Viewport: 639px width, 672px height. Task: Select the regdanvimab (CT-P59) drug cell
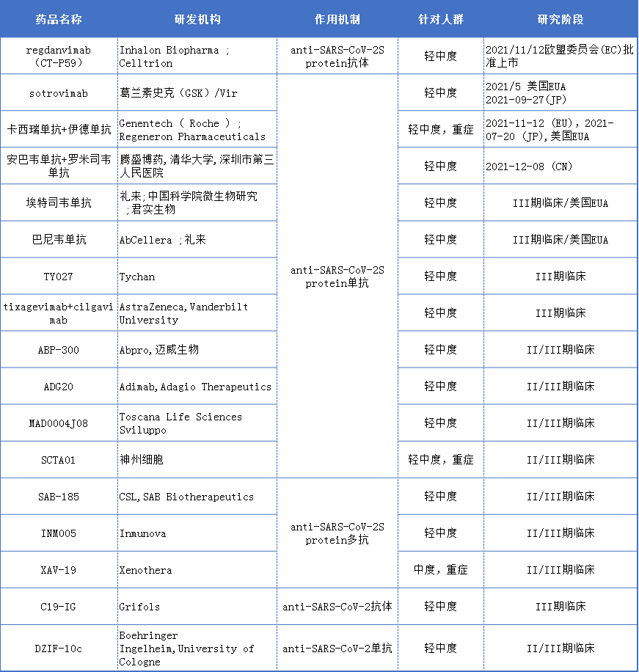[x=59, y=56]
